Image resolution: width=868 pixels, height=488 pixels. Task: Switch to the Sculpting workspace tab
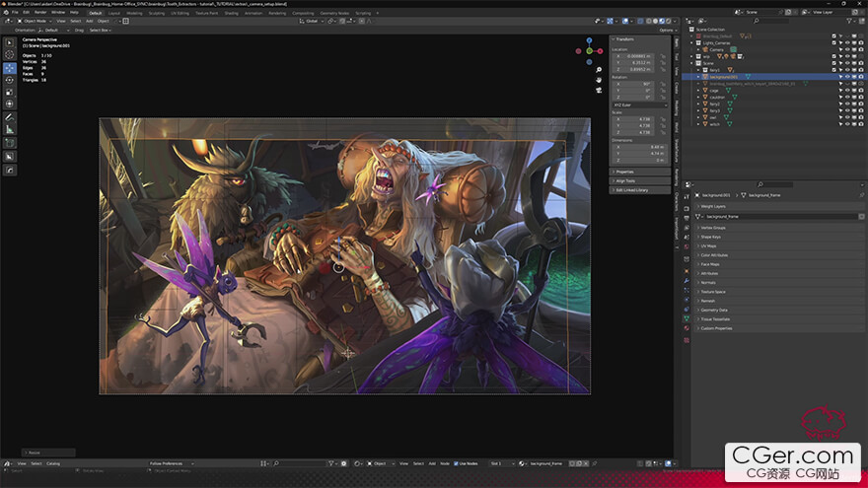pos(156,13)
